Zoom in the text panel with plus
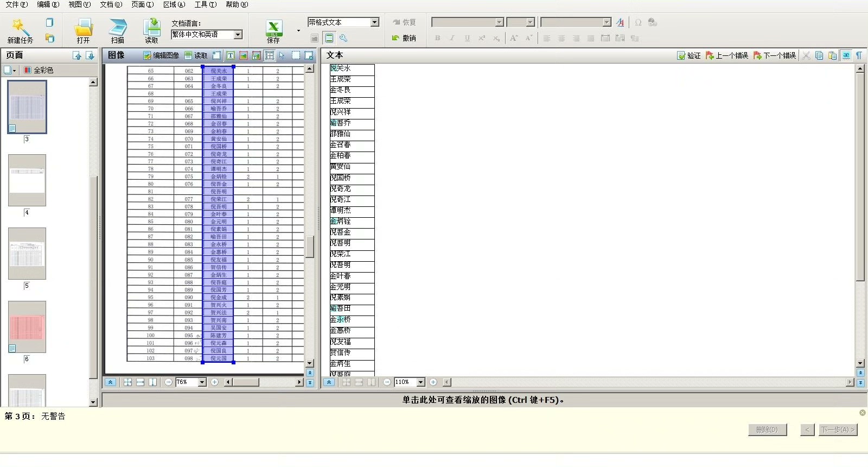This screenshot has height=467, width=868. (x=433, y=382)
